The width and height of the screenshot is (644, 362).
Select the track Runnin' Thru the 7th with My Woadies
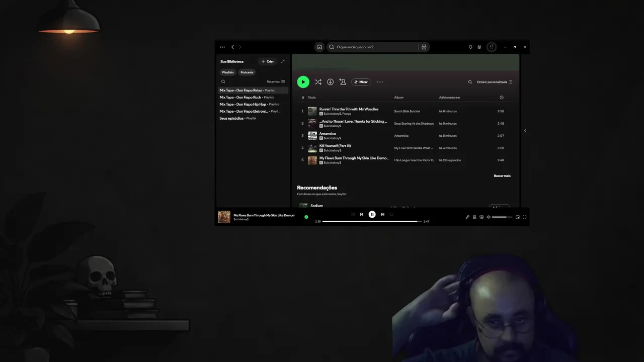tap(349, 109)
